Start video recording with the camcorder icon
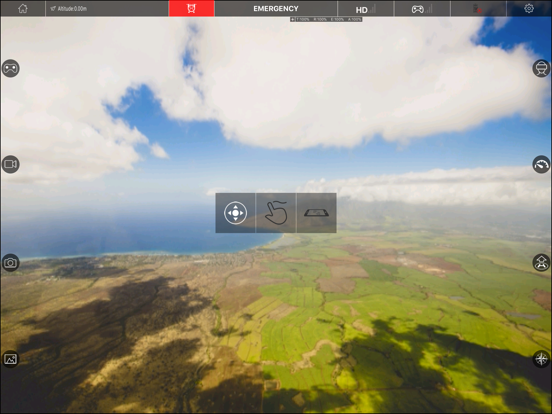 tap(11, 164)
